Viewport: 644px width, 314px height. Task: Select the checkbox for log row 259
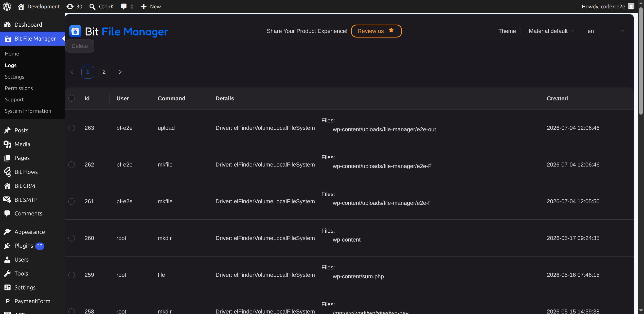72,275
